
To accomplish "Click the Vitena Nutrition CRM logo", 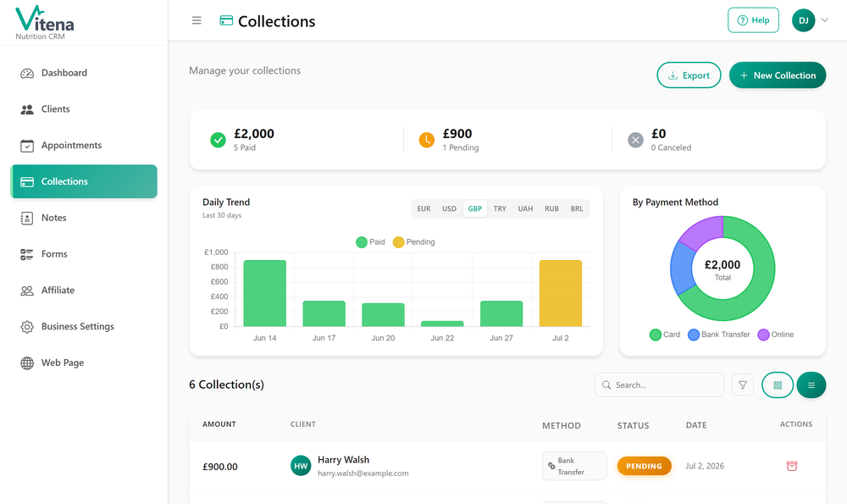I will tap(44, 23).
